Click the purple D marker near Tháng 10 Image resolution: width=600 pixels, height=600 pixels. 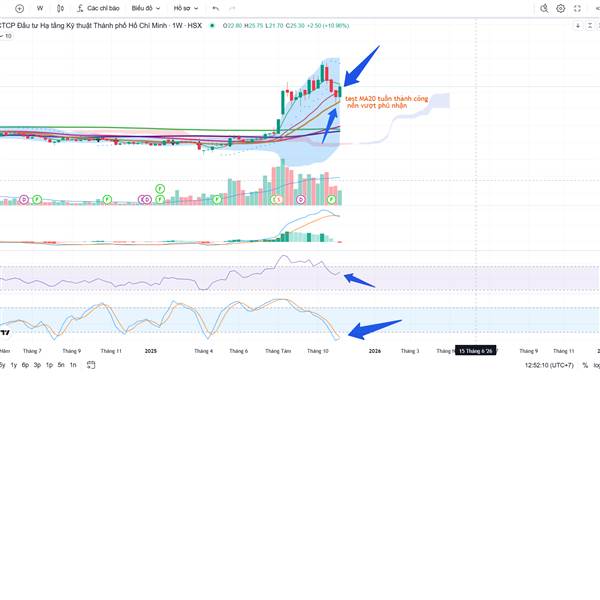point(301,199)
